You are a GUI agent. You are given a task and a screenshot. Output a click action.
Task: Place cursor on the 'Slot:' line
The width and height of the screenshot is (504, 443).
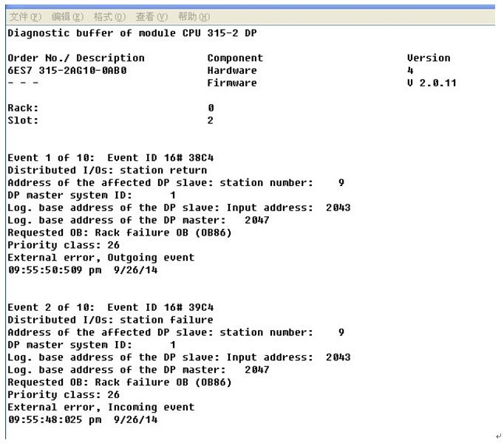coord(23,120)
